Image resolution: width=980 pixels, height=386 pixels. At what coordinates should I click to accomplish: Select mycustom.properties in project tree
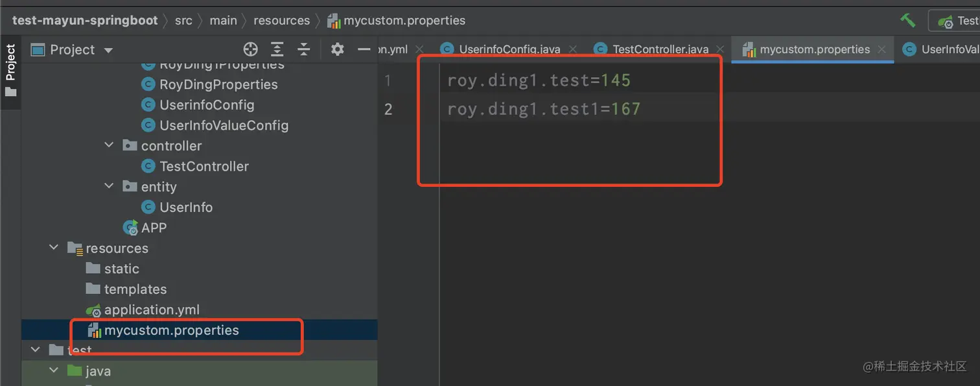tap(171, 330)
